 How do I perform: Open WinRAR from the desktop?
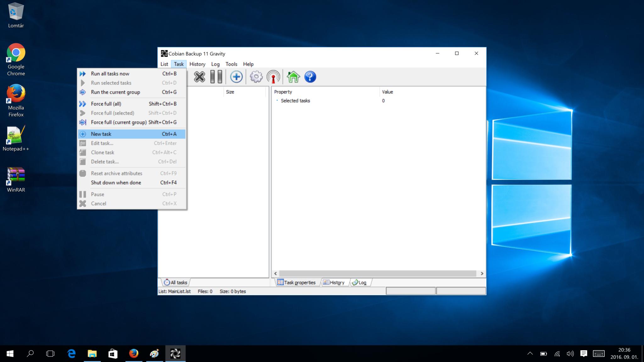(16, 174)
